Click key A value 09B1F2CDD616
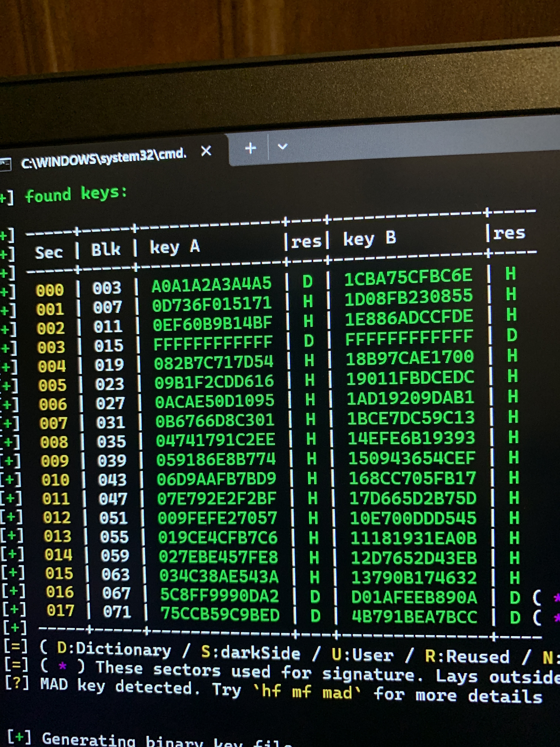The width and height of the screenshot is (560, 747). 214,382
